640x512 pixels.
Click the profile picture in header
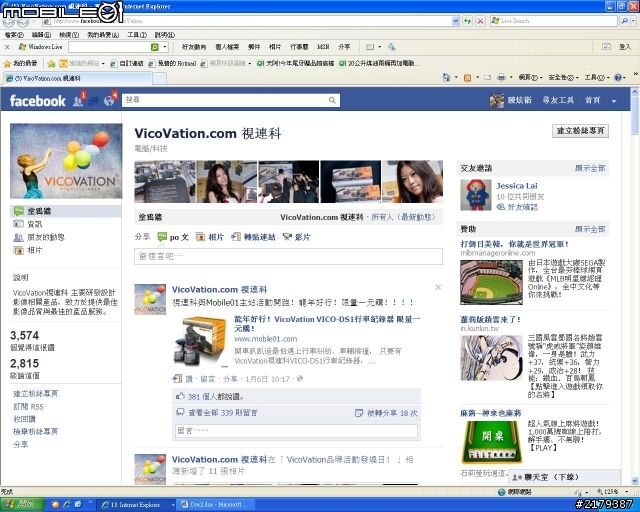tap(497, 100)
